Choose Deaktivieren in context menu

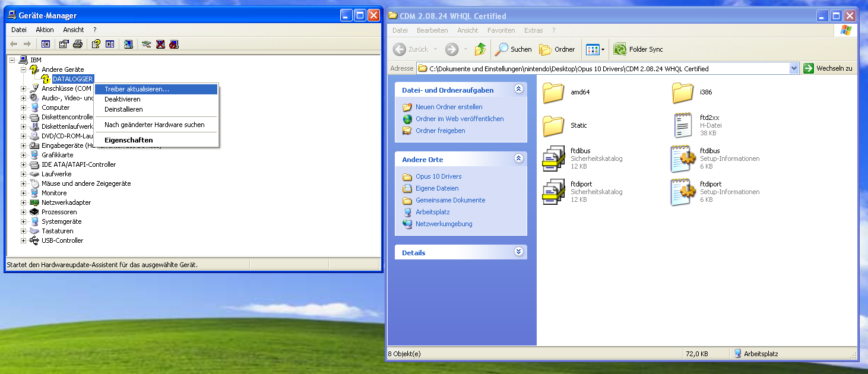coord(156,99)
